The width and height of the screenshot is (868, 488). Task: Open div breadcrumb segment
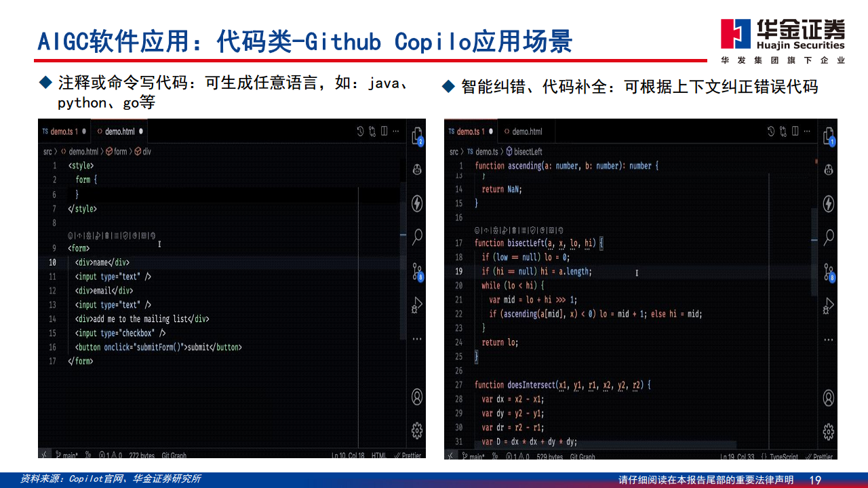143,152
